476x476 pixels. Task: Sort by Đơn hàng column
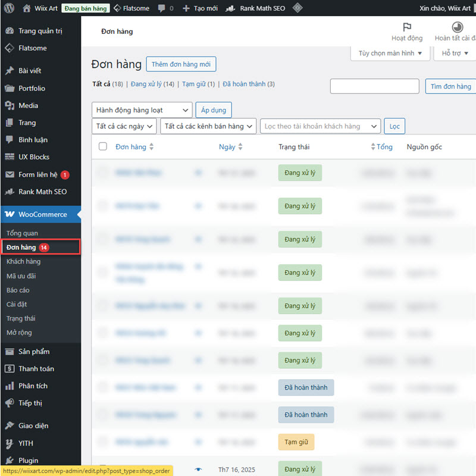pos(134,147)
